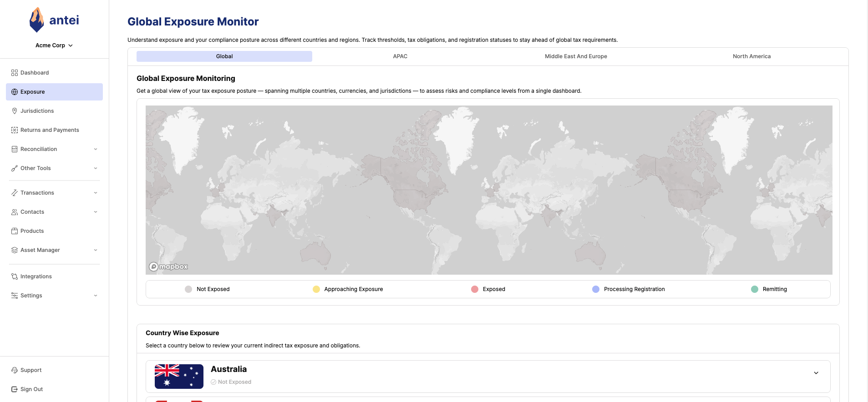This screenshot has height=402, width=868.
Task: Click the Products box icon
Action: [x=15, y=231]
